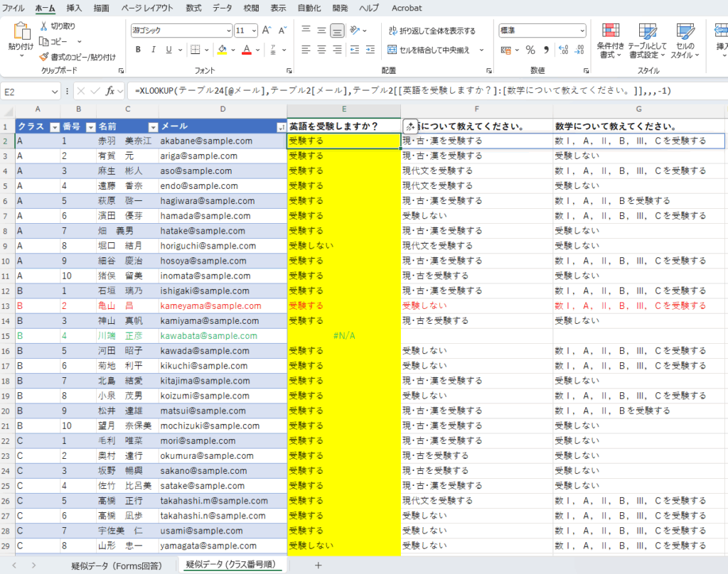Expand the Name Box dropdown for E2
The height and width of the screenshot is (574, 728).
point(55,92)
